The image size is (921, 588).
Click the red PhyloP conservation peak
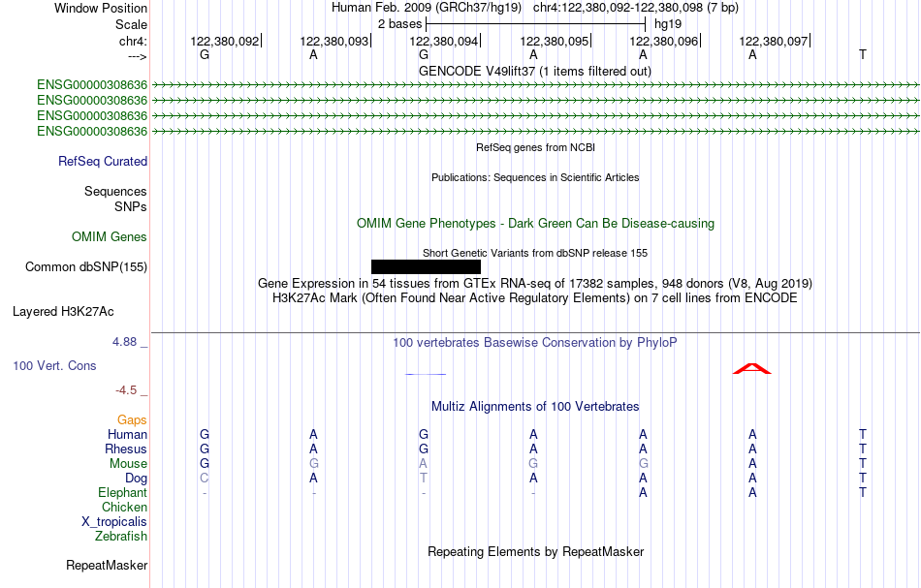pos(752,368)
